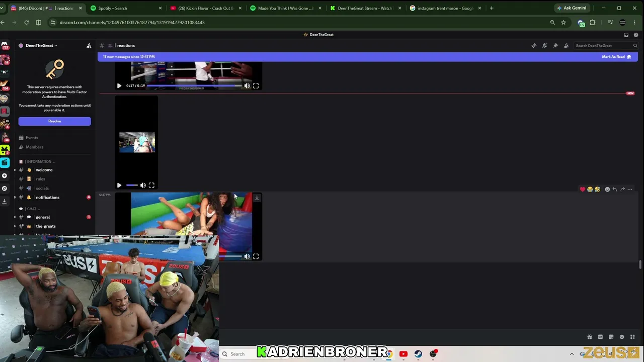Mute the inflatable video volume
Image resolution: width=644 pixels, height=362 pixels.
point(247,256)
